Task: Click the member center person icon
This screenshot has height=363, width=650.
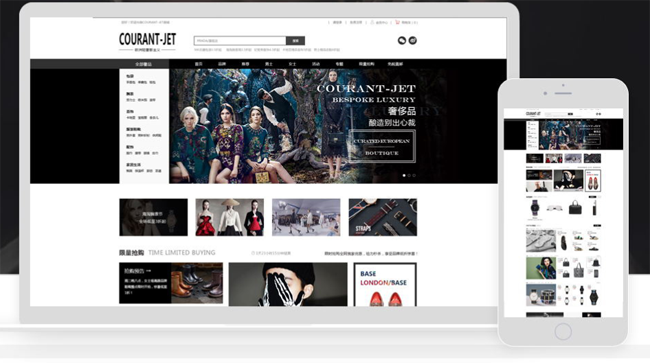Action: [x=372, y=22]
